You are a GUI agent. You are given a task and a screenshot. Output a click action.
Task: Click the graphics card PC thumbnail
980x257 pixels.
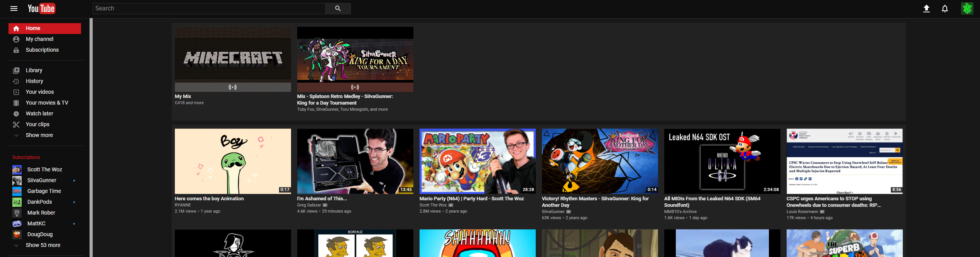(x=355, y=161)
